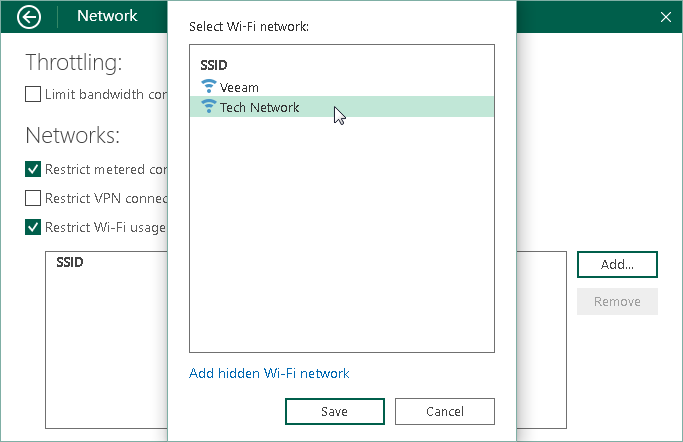Click the Add... button
This screenshot has width=683, height=442.
(x=617, y=264)
